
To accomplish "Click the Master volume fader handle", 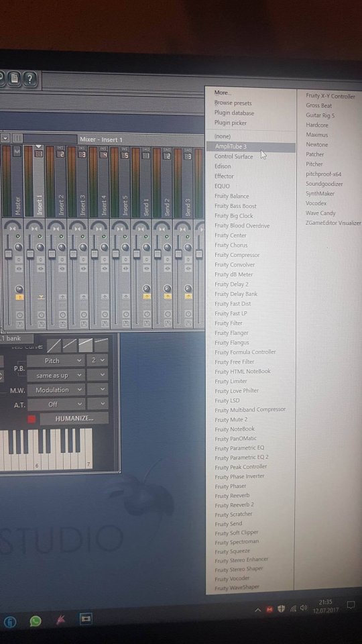I will tap(8, 254).
